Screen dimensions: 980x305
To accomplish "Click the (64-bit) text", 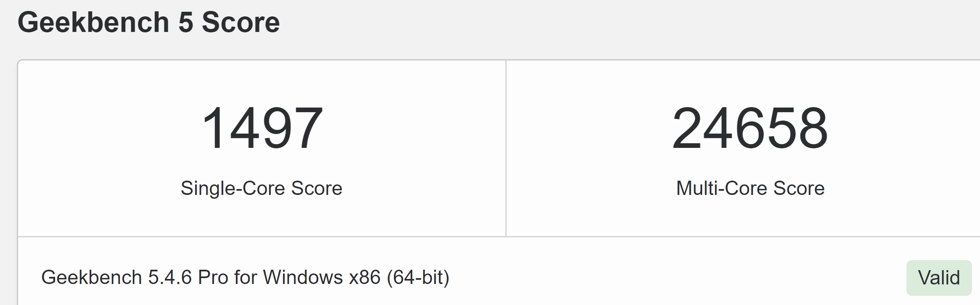I will point(418,277).
